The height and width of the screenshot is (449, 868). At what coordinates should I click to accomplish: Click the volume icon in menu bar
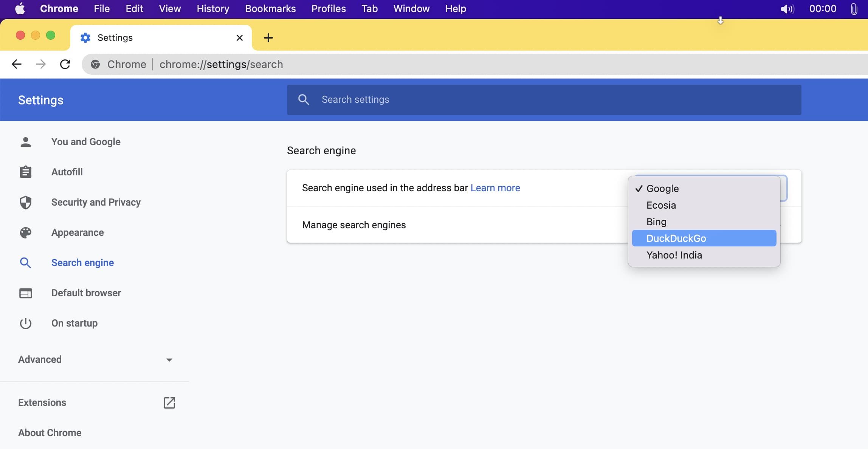tap(787, 9)
